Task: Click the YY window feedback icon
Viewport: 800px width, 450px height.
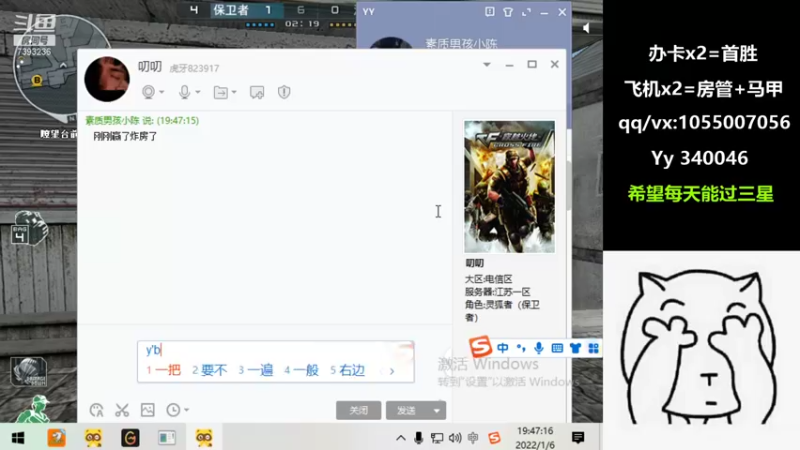Action: [489, 11]
